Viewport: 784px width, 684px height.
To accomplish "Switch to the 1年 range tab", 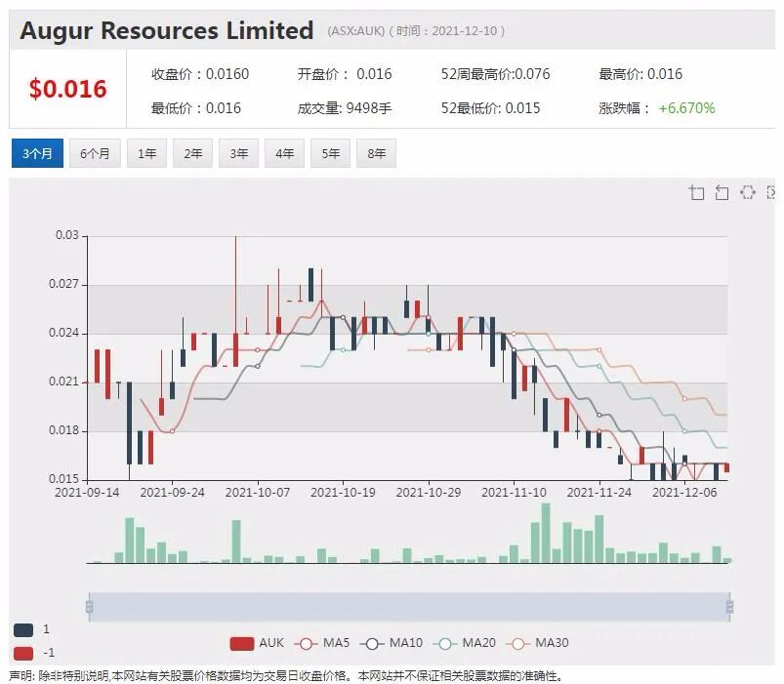I will (147, 153).
